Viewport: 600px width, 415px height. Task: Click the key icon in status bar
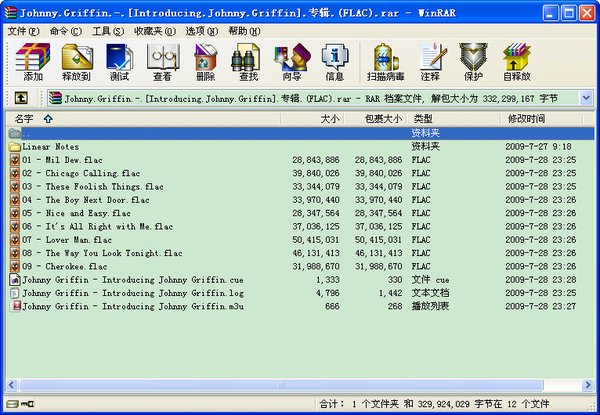[27, 404]
